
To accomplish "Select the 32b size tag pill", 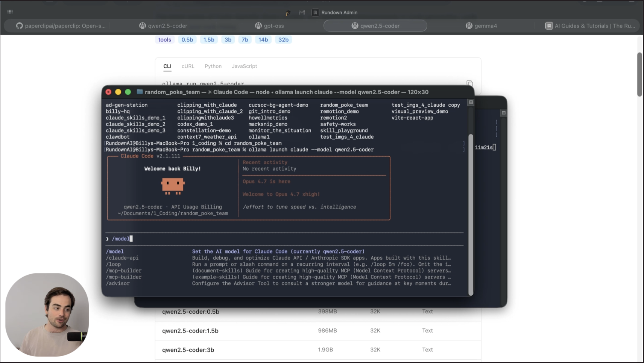I will coord(284,40).
